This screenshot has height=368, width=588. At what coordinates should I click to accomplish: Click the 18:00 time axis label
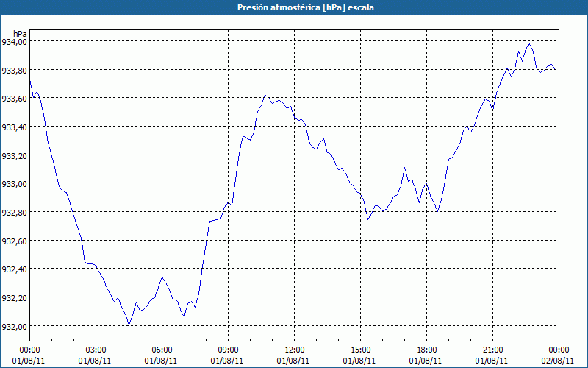[x=427, y=350]
